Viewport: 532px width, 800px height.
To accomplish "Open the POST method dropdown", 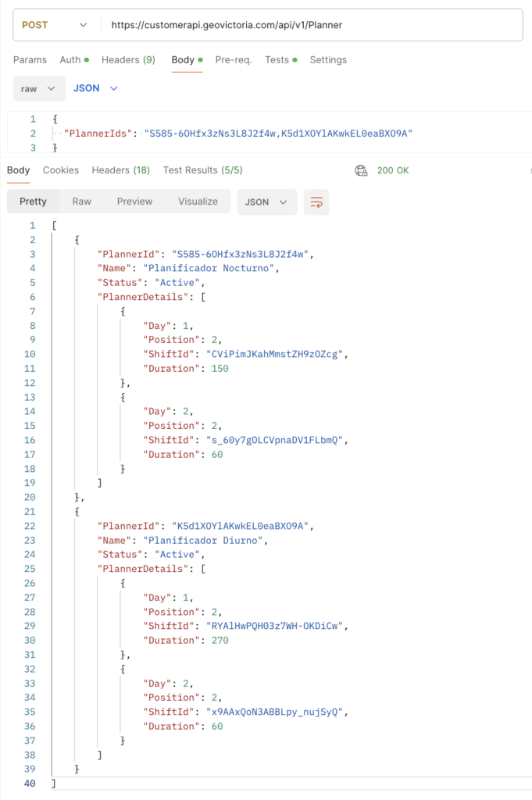I will tap(55, 25).
